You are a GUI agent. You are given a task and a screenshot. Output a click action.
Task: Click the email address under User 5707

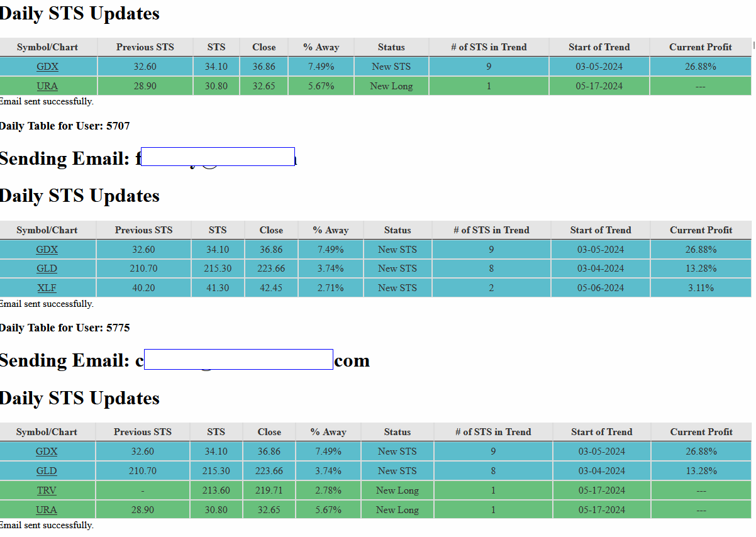tap(217, 157)
